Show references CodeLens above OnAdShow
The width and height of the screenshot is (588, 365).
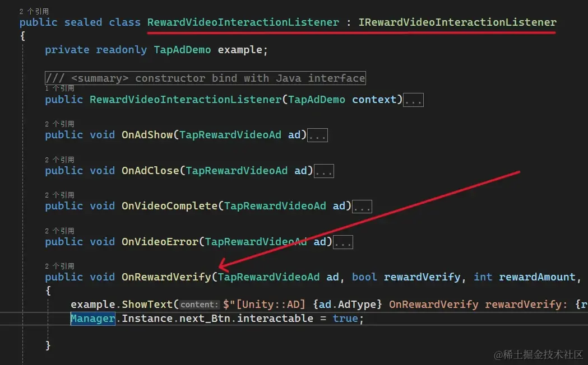59,124
